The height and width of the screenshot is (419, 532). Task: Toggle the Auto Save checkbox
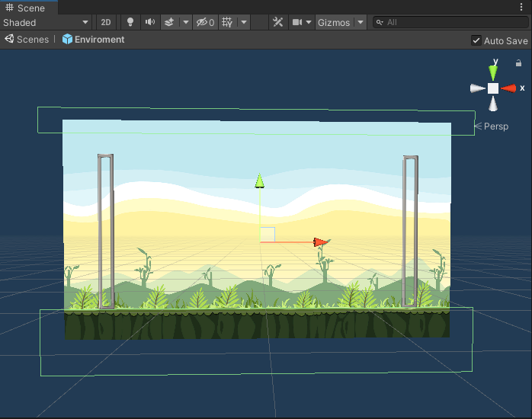point(476,40)
